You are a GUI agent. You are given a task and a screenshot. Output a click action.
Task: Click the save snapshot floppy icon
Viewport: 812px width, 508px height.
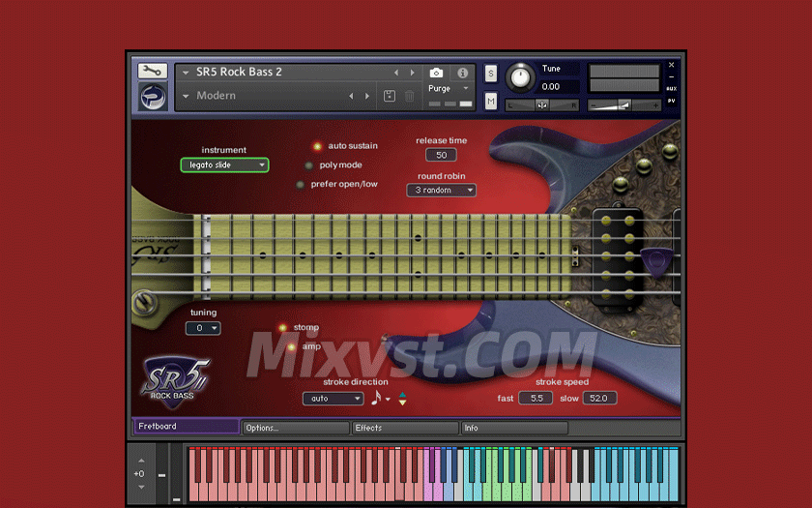(390, 96)
